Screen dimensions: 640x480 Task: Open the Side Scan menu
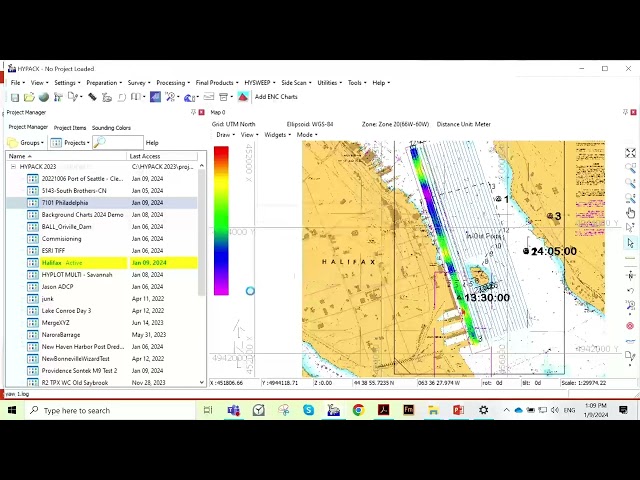(296, 82)
